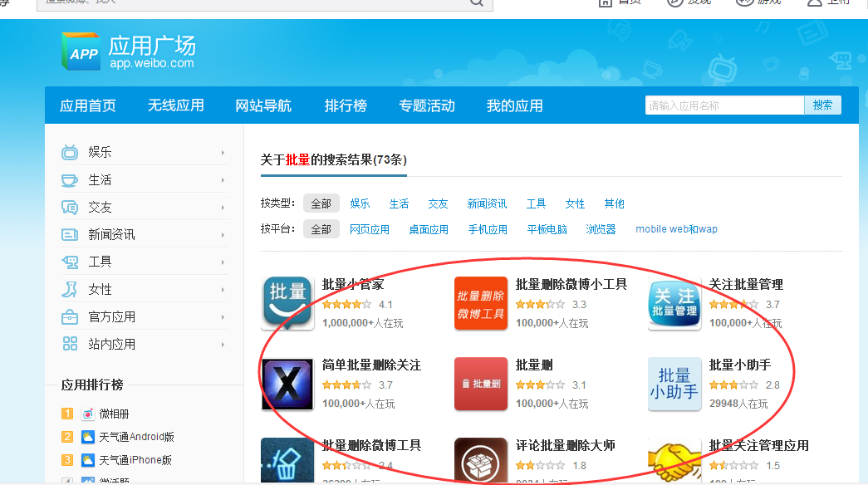Filter type by 交友

(438, 203)
